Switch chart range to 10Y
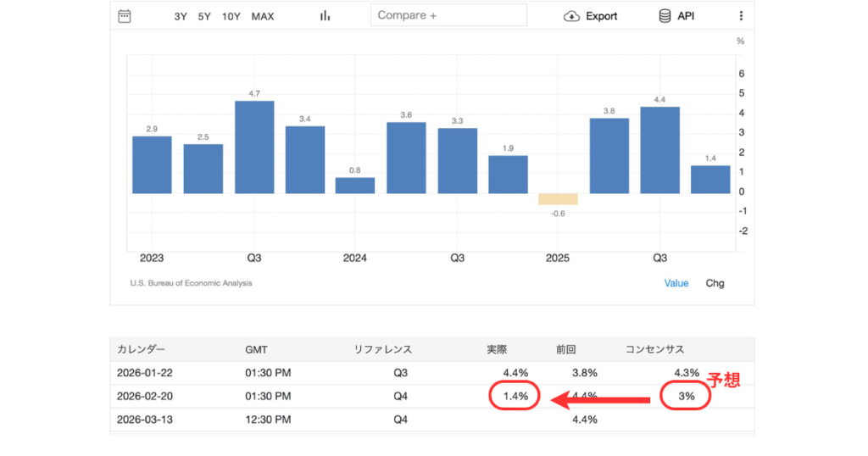This screenshot has width=868, height=456. pyautogui.click(x=231, y=16)
